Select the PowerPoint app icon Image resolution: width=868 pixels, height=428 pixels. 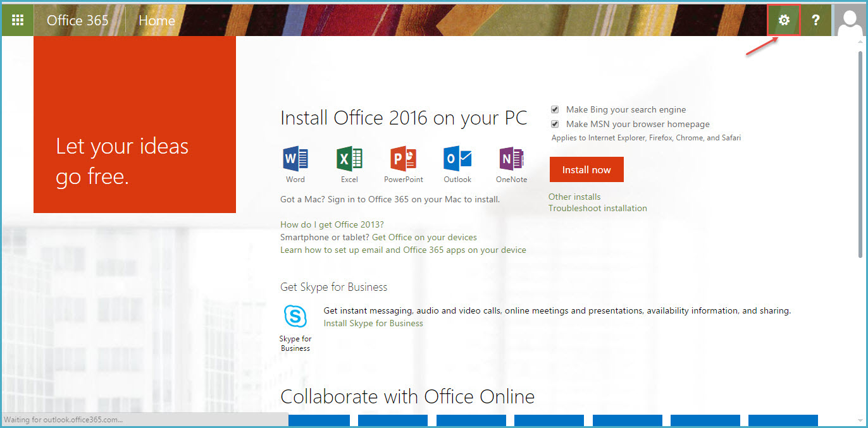[404, 159]
